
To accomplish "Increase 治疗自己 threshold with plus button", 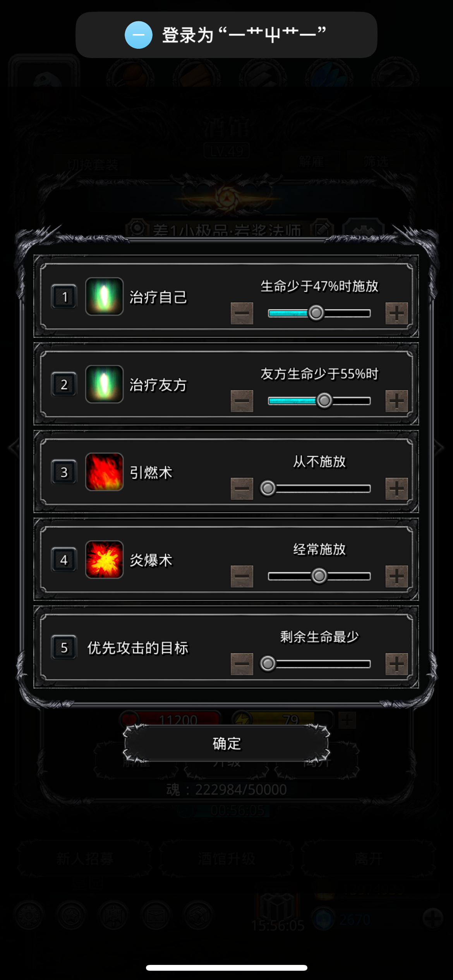I will pyautogui.click(x=396, y=313).
